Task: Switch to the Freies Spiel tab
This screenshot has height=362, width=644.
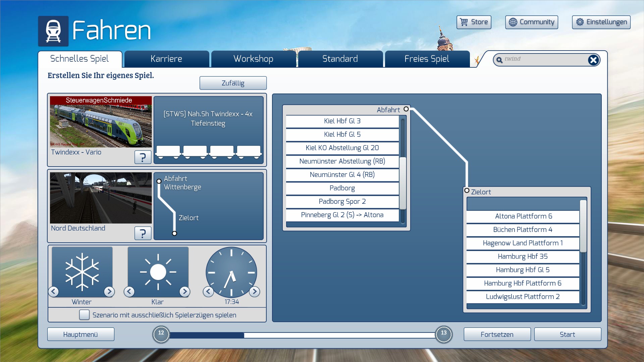Action: 427,59
